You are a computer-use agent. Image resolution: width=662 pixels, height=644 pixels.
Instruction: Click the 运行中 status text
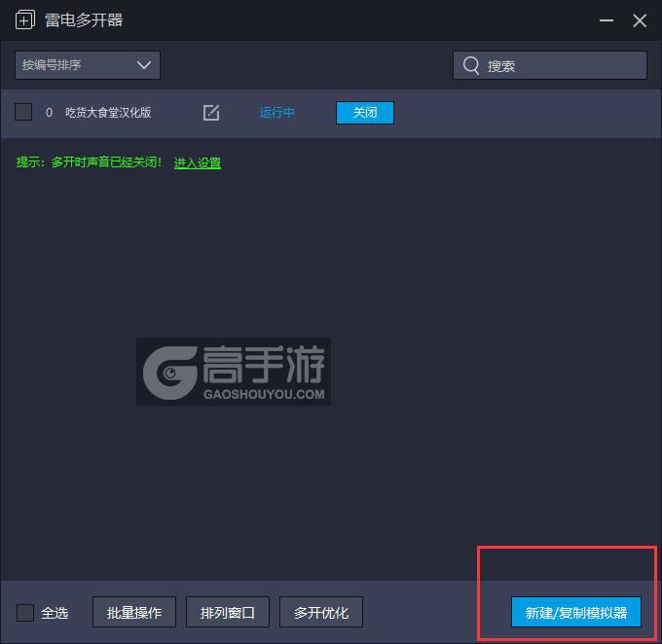coord(276,113)
